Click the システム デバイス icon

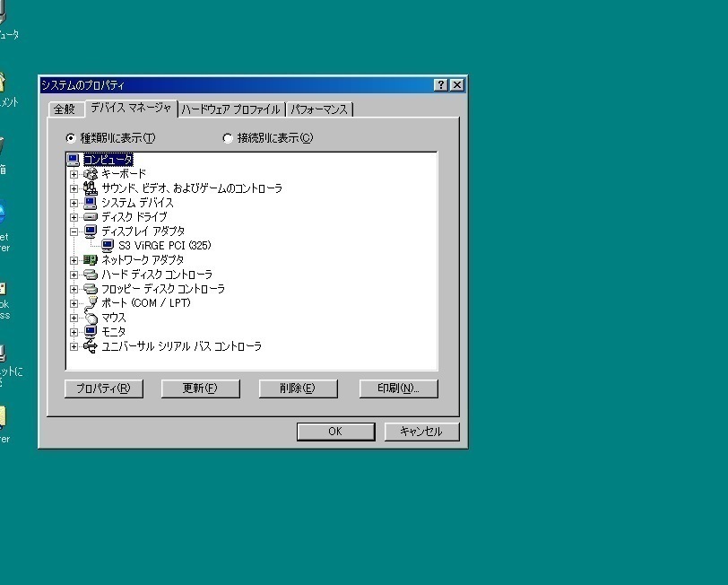click(x=90, y=203)
